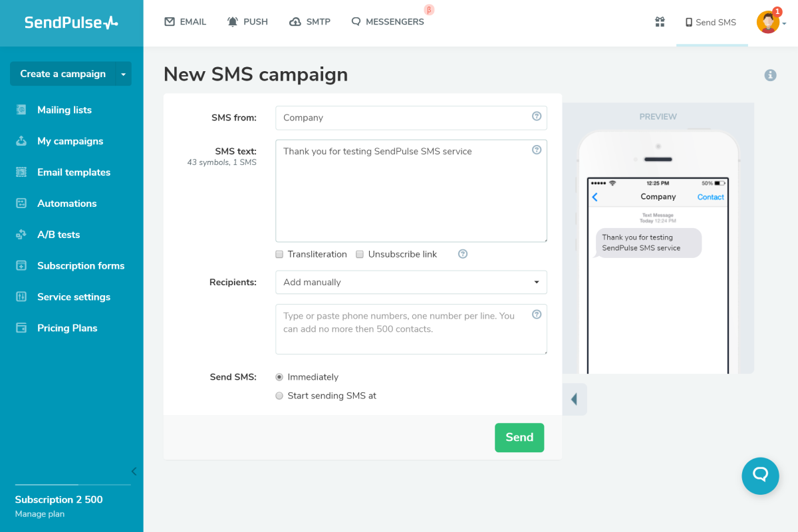Click the Create a campaign button

click(x=63, y=74)
